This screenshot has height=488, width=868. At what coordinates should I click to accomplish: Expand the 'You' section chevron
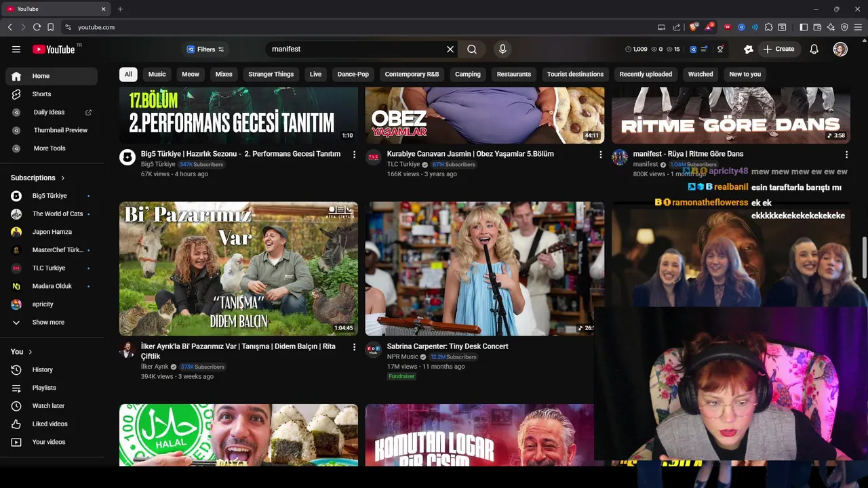click(30, 352)
